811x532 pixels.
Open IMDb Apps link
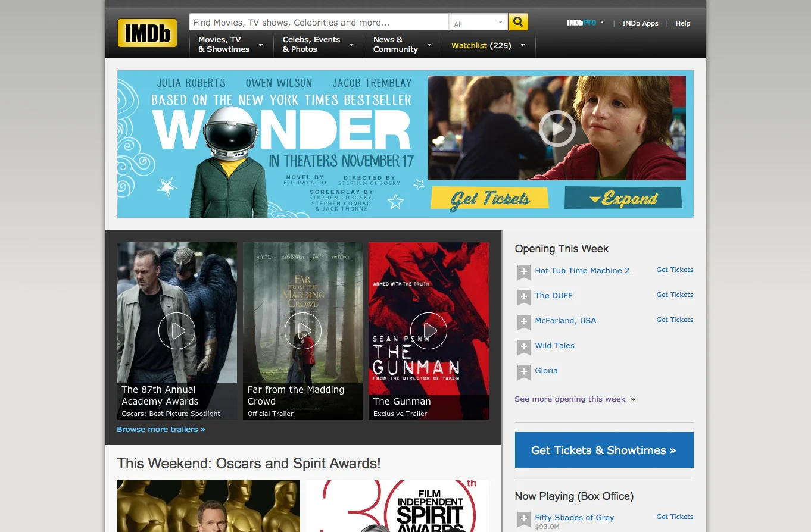point(640,23)
